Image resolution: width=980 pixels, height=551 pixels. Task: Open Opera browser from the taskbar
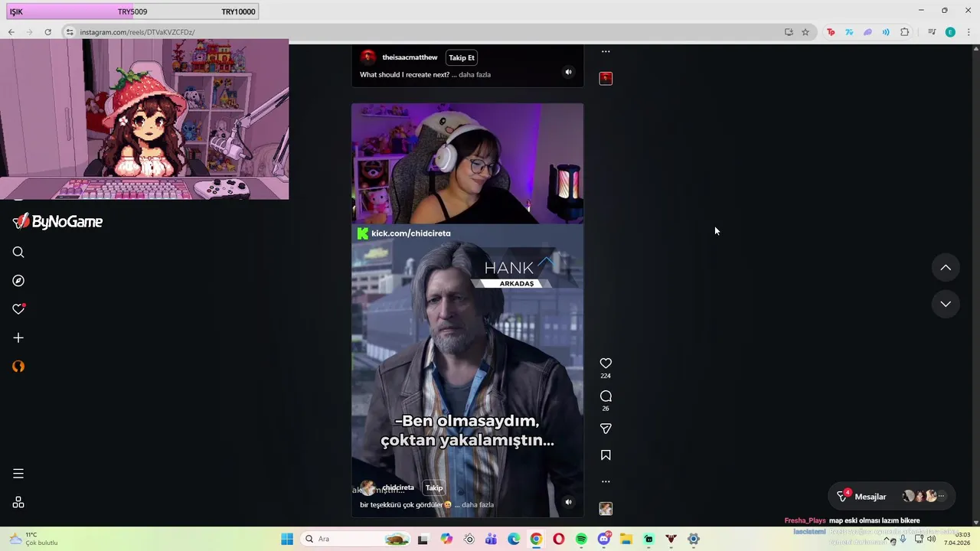click(559, 539)
